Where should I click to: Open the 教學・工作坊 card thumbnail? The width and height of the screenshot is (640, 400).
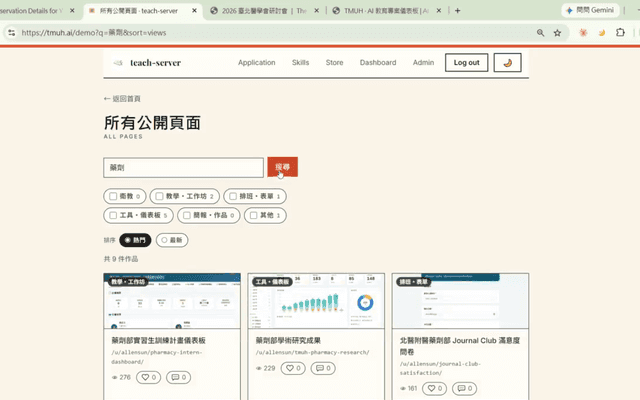click(x=172, y=301)
